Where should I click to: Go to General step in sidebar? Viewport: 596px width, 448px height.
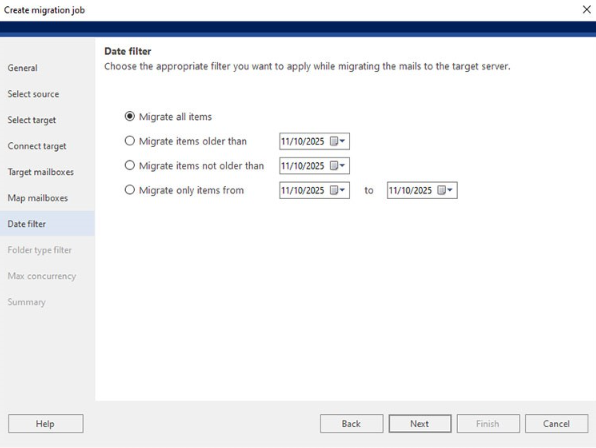[22, 68]
